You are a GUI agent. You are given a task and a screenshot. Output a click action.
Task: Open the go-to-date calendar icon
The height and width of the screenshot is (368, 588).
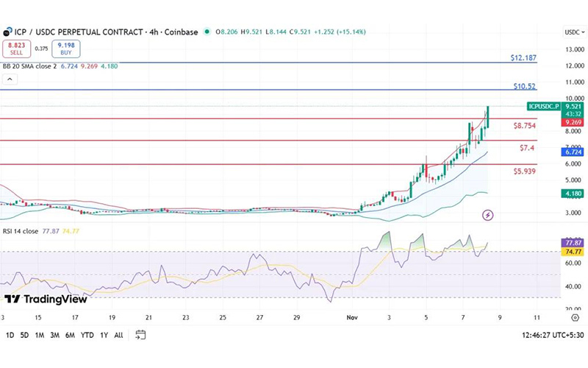click(x=140, y=335)
